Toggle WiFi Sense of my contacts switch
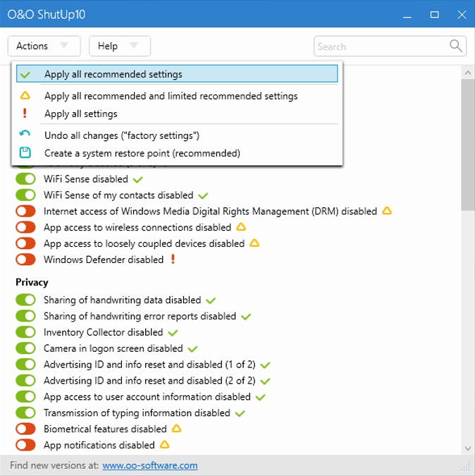The image size is (475, 476). click(26, 195)
